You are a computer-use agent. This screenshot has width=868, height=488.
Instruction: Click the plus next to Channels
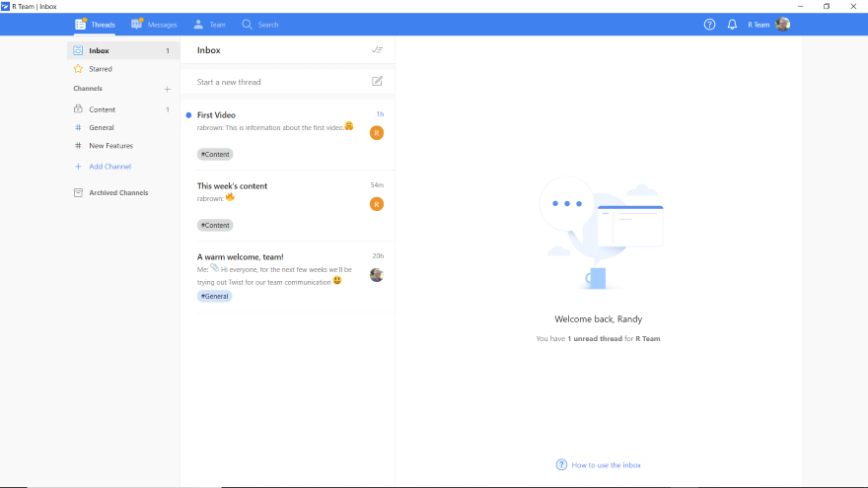tap(167, 89)
